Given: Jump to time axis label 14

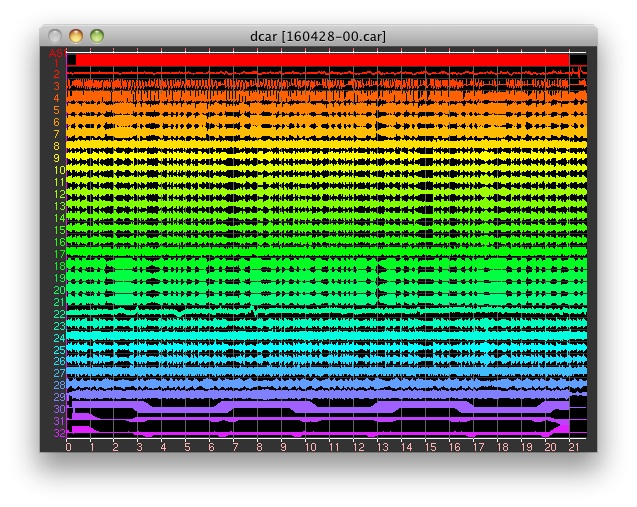Looking at the screenshot, I should [407, 447].
